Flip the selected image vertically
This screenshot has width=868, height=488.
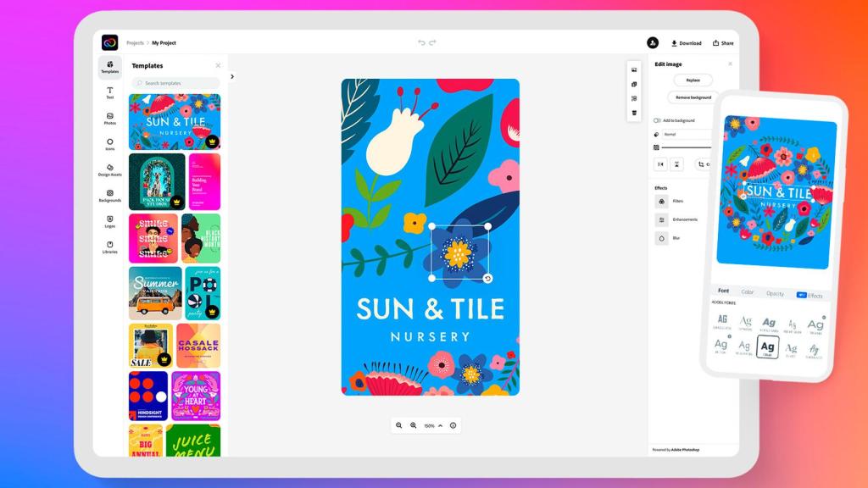pyautogui.click(x=676, y=164)
